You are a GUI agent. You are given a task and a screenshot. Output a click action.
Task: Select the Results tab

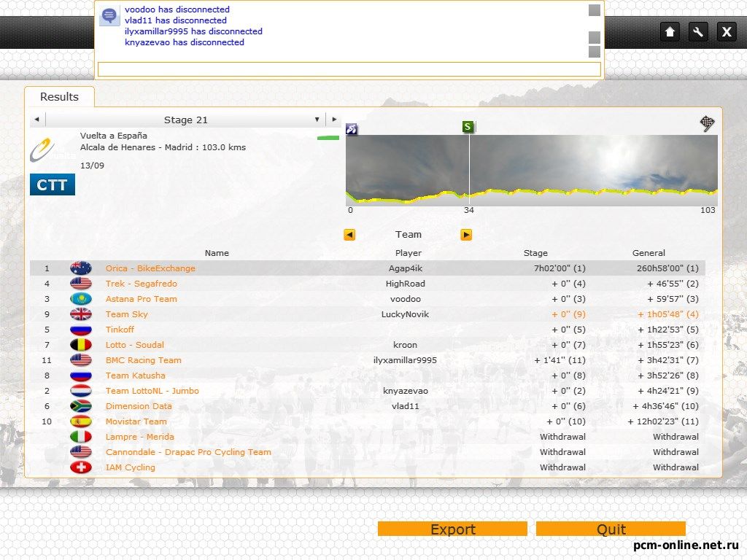pyautogui.click(x=59, y=97)
